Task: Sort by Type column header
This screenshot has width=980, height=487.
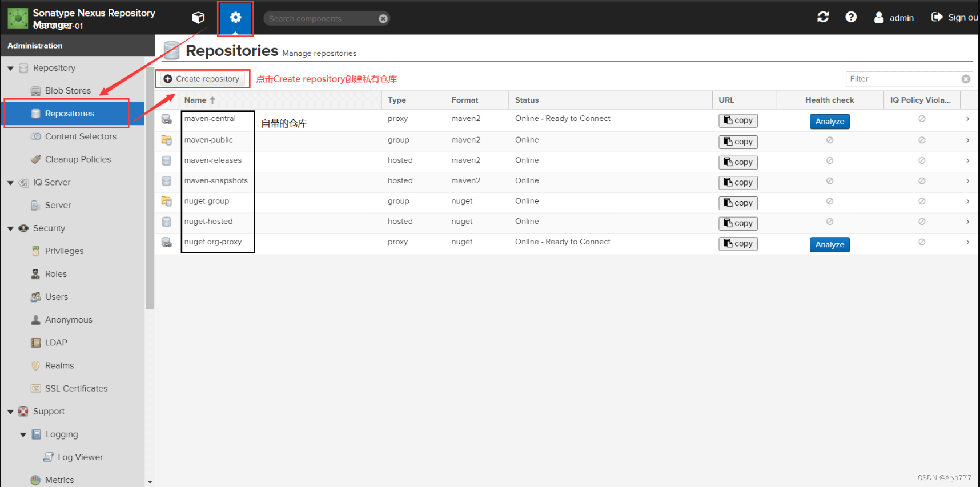Action: click(x=413, y=100)
